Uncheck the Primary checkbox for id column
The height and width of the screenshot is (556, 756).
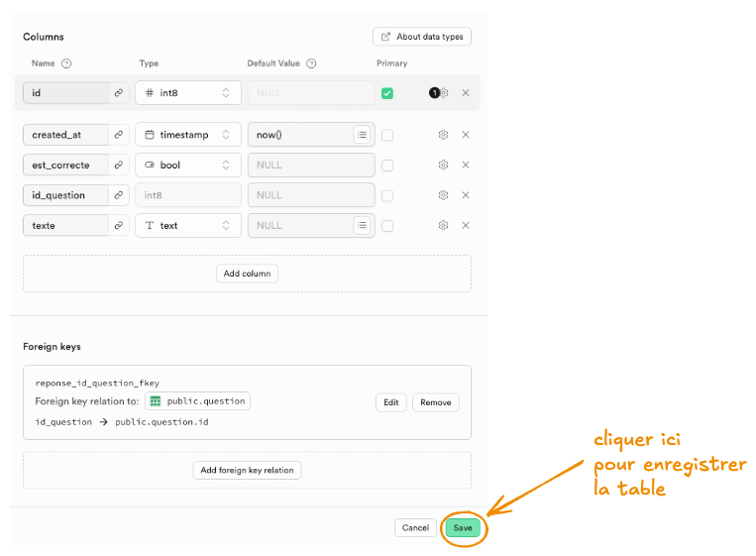(387, 93)
